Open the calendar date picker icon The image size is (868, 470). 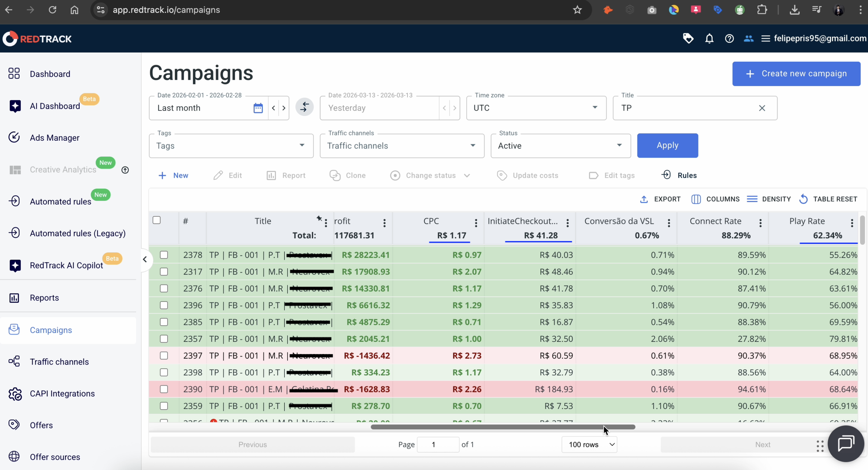(258, 108)
